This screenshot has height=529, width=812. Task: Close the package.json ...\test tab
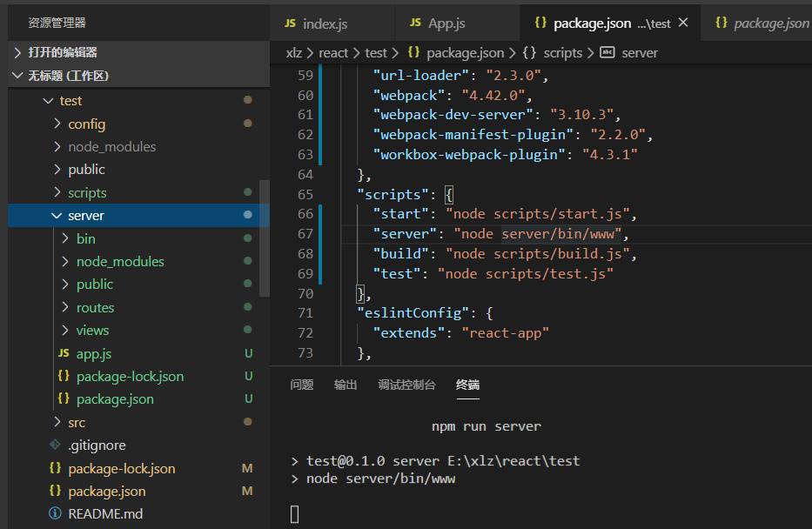(x=683, y=23)
